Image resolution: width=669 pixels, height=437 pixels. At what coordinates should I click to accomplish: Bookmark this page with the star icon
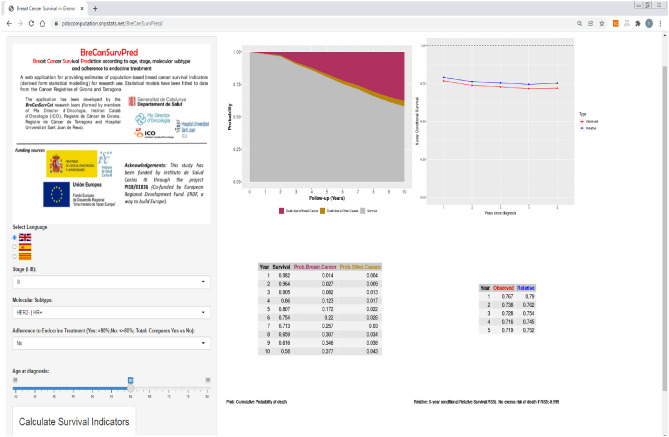[x=602, y=23]
